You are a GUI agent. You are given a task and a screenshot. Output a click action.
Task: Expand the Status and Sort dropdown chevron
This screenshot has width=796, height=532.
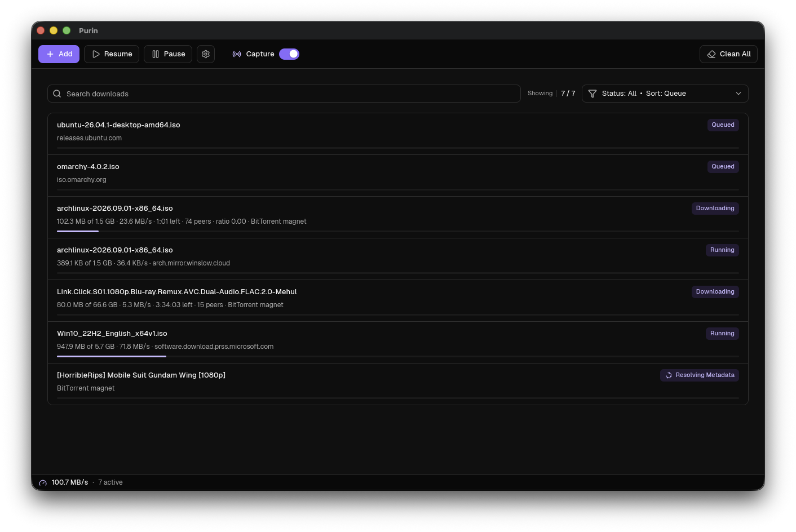coord(738,94)
